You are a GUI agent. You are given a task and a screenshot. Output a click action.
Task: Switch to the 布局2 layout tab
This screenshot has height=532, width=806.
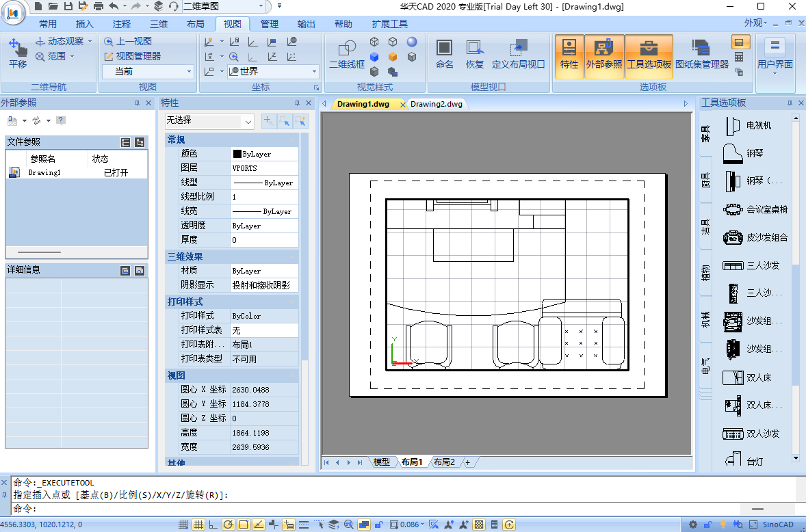[444, 462]
